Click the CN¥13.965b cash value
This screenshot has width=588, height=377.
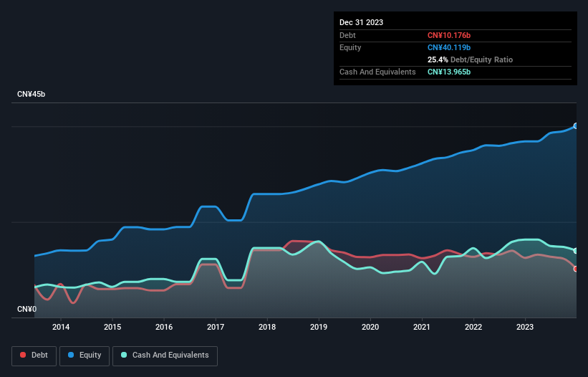click(x=449, y=72)
